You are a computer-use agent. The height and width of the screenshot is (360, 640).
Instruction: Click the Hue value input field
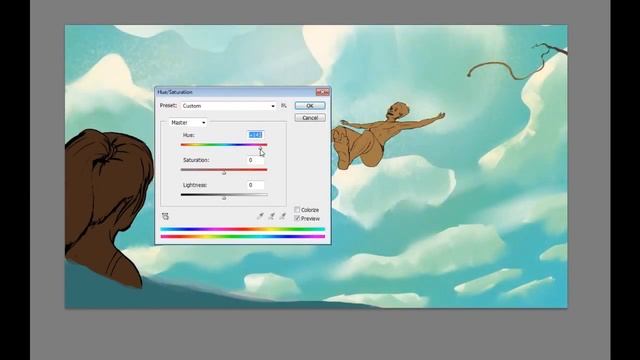[256, 135]
